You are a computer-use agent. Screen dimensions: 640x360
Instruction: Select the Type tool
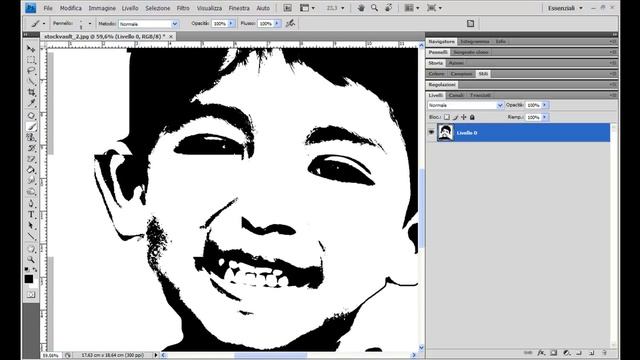coord(31,215)
